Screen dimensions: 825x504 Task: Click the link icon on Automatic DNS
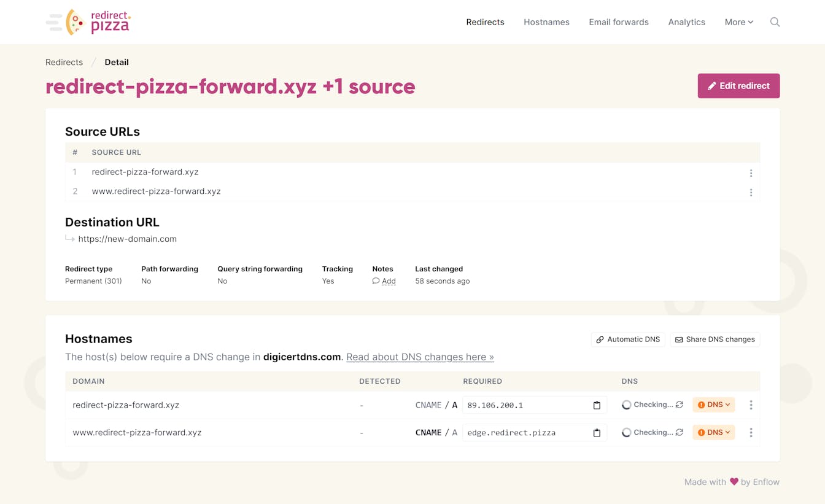click(x=600, y=339)
